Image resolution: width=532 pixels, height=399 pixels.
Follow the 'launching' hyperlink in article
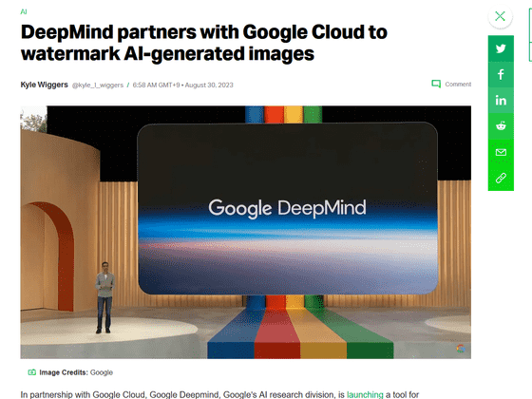click(365, 394)
